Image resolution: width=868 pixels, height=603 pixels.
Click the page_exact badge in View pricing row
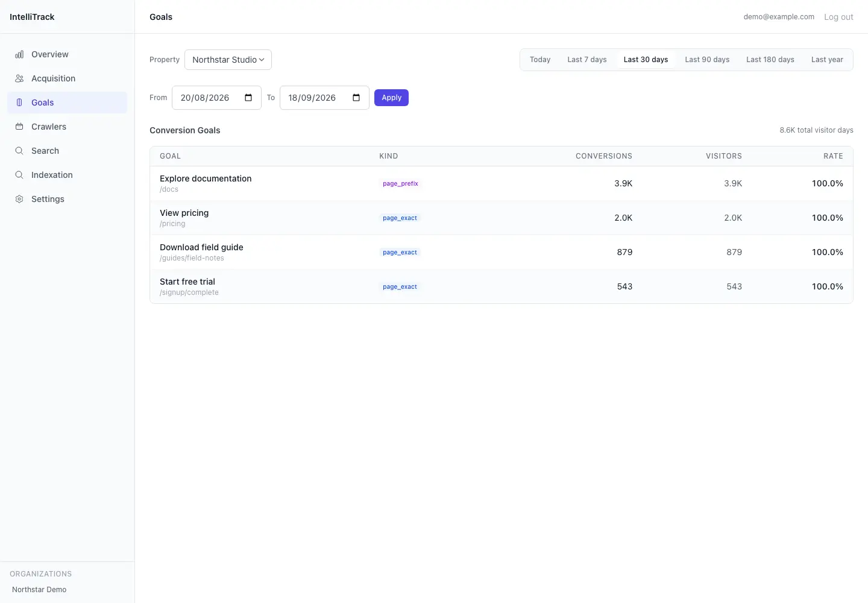400,218
